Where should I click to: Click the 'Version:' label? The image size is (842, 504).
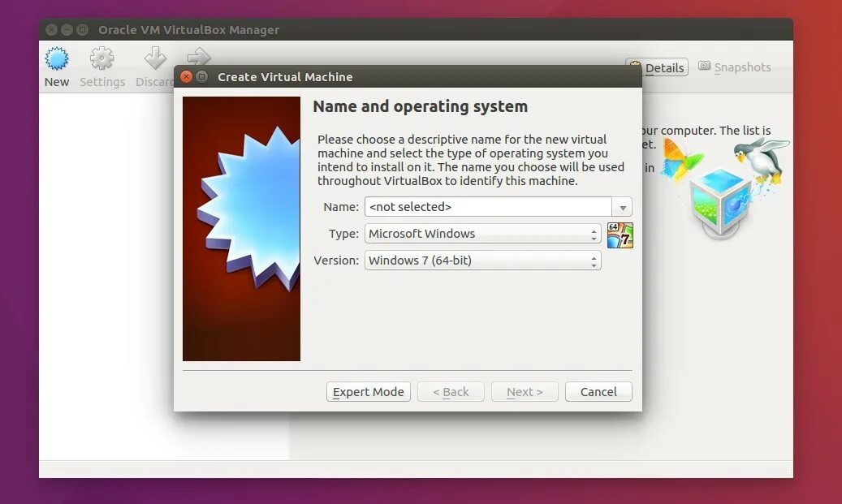click(336, 261)
